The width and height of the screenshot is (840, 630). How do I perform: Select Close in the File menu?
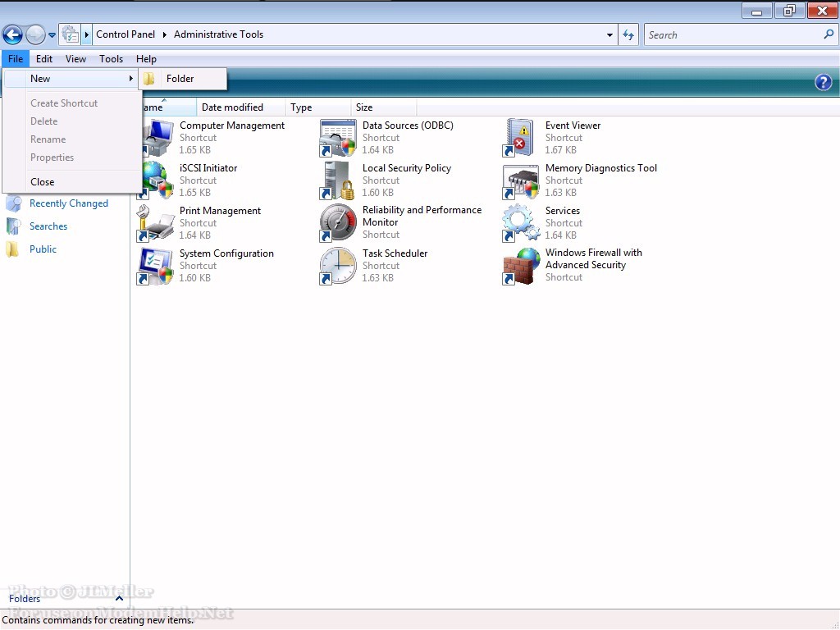[72, 182]
